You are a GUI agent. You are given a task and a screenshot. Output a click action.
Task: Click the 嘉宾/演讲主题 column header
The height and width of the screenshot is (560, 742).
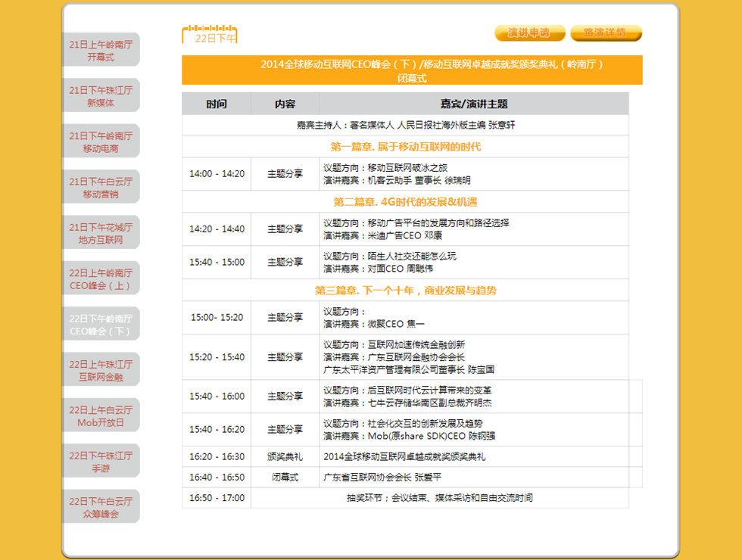(x=474, y=104)
